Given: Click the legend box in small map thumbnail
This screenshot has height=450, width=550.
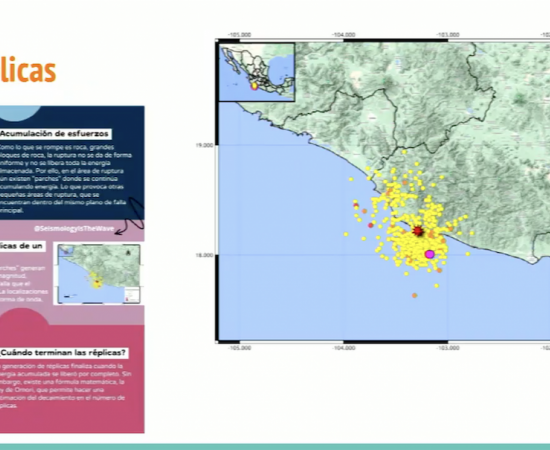Looking at the screenshot, I should (x=132, y=294).
